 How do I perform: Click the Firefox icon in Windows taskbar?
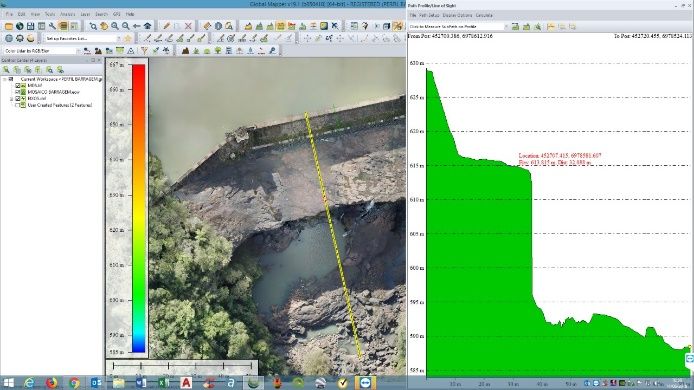click(51, 382)
